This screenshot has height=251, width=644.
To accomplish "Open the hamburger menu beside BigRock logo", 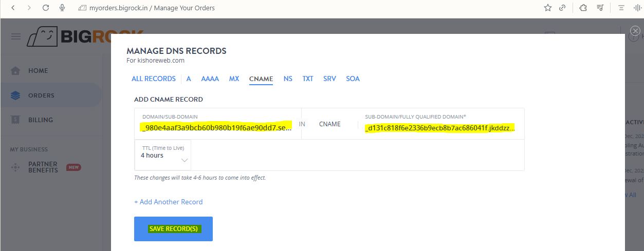I will coord(16,36).
